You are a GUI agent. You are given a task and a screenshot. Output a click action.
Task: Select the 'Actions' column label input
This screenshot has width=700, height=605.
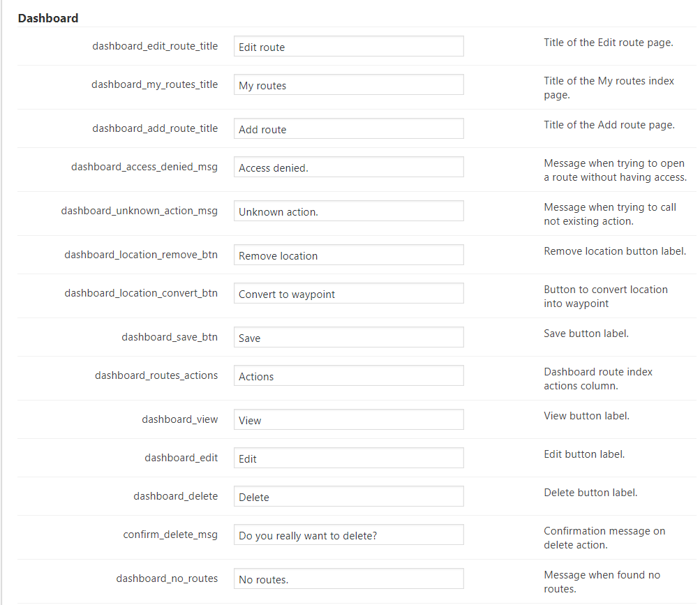pos(348,376)
